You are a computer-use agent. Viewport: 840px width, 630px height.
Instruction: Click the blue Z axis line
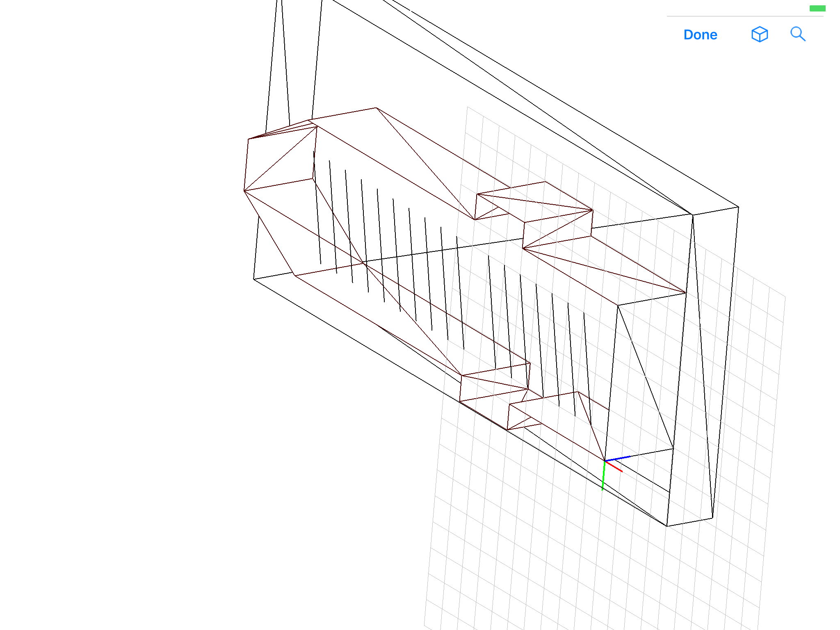coord(618,458)
